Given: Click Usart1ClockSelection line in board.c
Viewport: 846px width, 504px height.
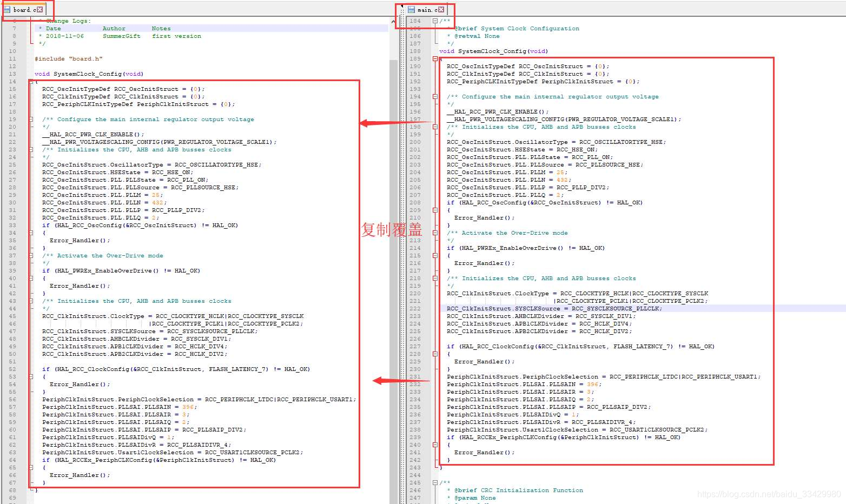Looking at the screenshot, I should click(173, 452).
